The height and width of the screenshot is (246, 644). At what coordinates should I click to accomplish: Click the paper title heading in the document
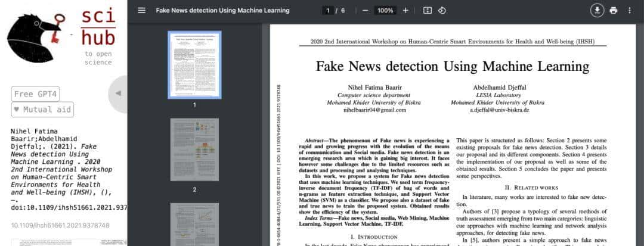click(452, 67)
